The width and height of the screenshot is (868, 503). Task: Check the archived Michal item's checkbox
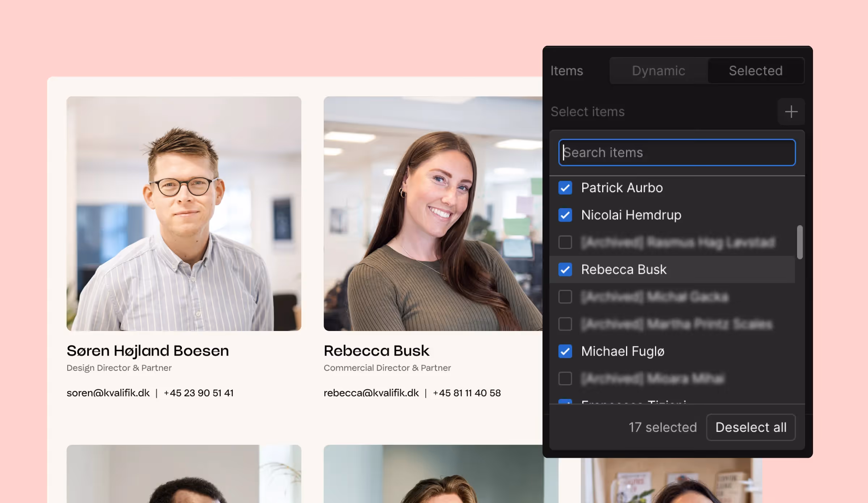(x=565, y=297)
